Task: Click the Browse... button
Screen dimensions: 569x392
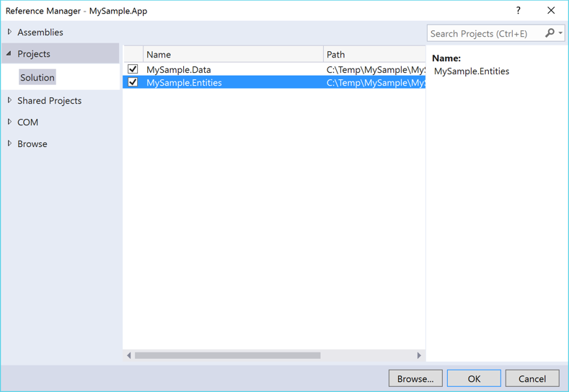Action: pyautogui.click(x=415, y=378)
